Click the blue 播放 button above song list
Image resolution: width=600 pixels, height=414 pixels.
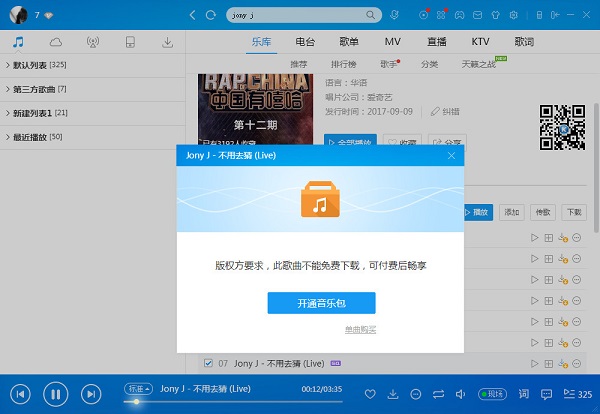[478, 212]
